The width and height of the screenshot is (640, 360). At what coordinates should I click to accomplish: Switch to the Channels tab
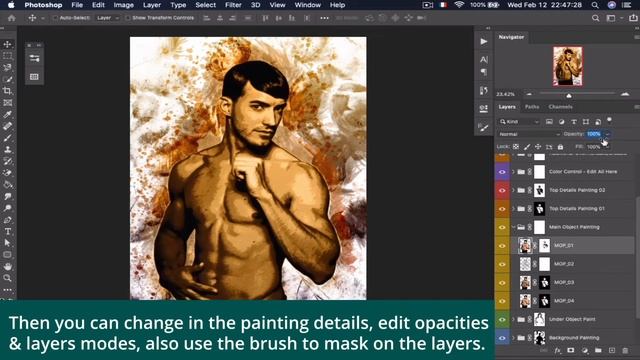pyautogui.click(x=560, y=107)
